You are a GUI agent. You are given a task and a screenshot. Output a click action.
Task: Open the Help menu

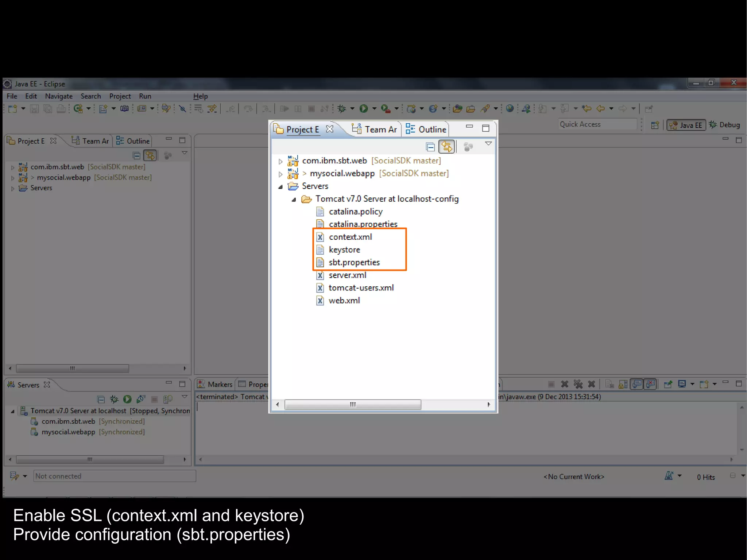[x=200, y=96]
